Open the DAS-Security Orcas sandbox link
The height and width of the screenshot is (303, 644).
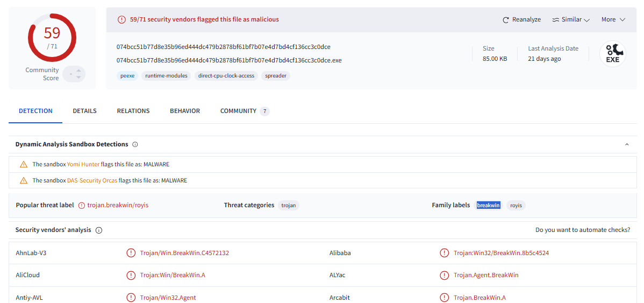click(x=92, y=180)
